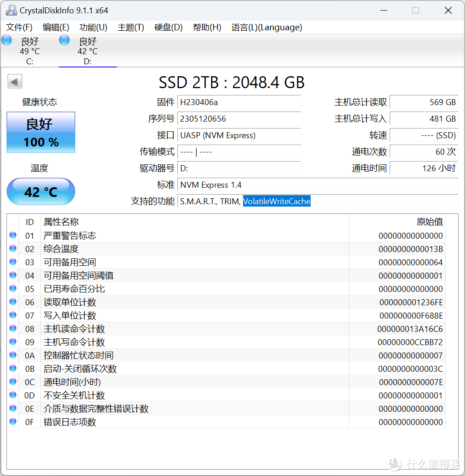Click 主机总计写入 value 481 GB

pos(424,119)
